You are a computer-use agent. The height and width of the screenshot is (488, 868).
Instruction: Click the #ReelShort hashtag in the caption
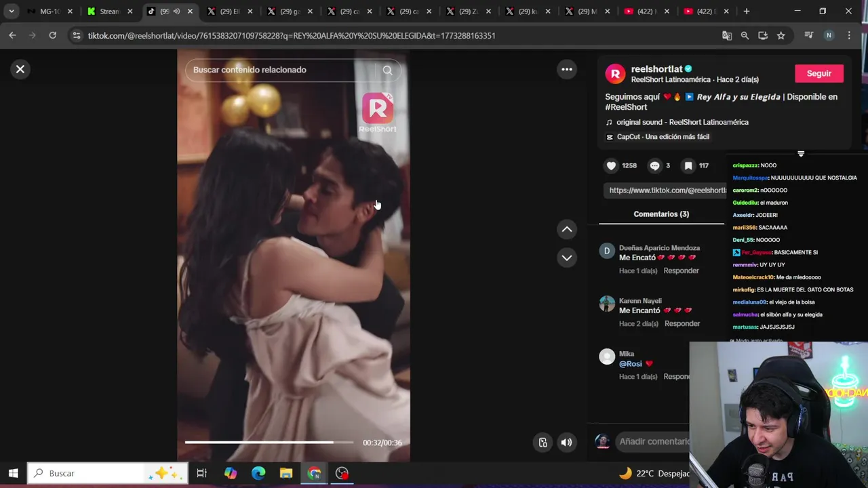click(626, 107)
